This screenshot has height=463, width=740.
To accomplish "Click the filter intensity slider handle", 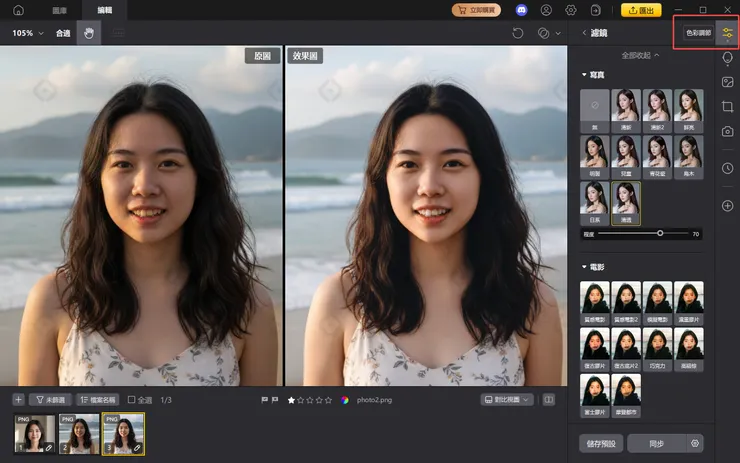I will (x=660, y=233).
